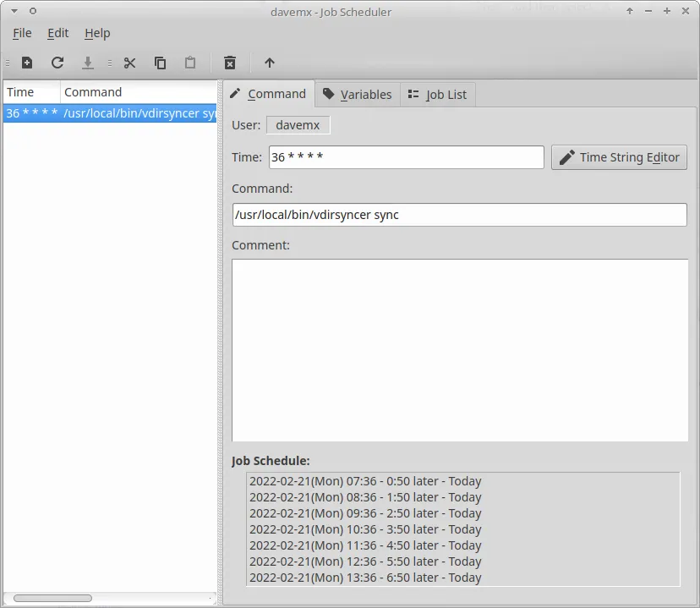Click the schedule entry for 09:36
The image size is (700, 608).
(365, 513)
